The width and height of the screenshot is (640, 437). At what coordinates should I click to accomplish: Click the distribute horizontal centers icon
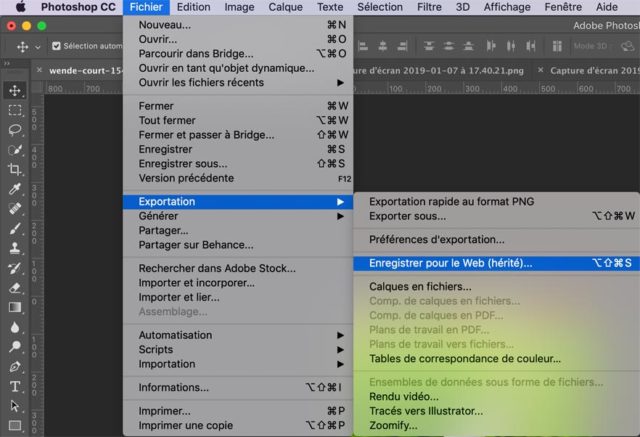tap(511, 46)
